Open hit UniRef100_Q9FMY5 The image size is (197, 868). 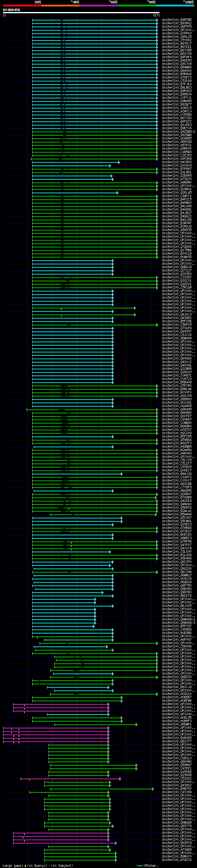click(177, 26)
